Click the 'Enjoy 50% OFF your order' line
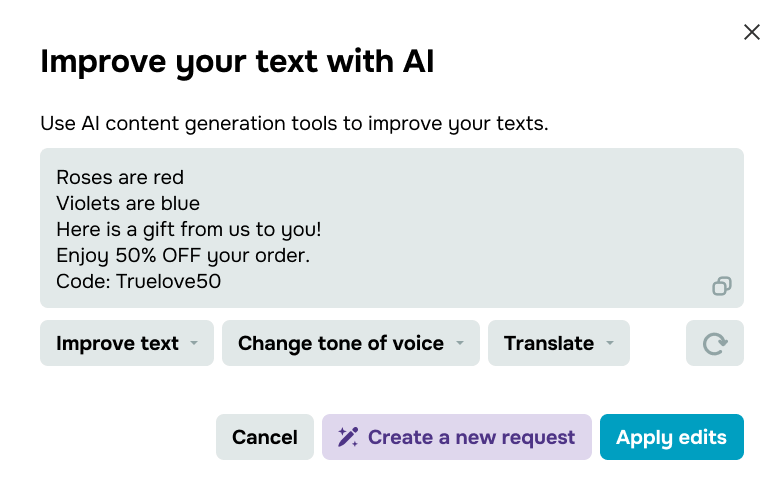784x500 pixels. [183, 256]
